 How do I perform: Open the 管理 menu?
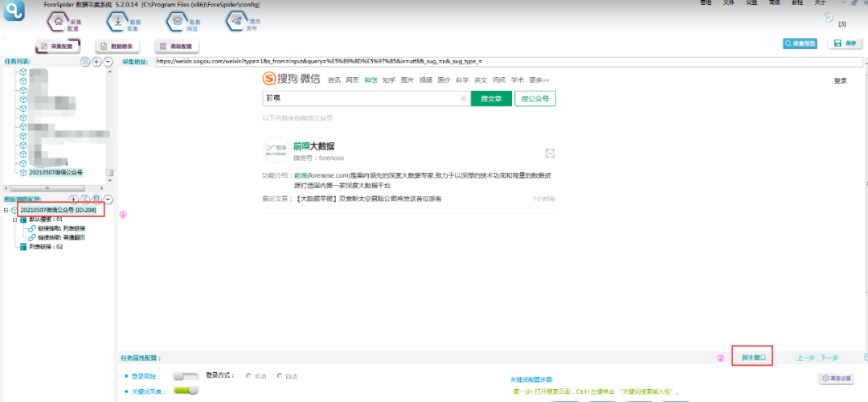point(706,2)
